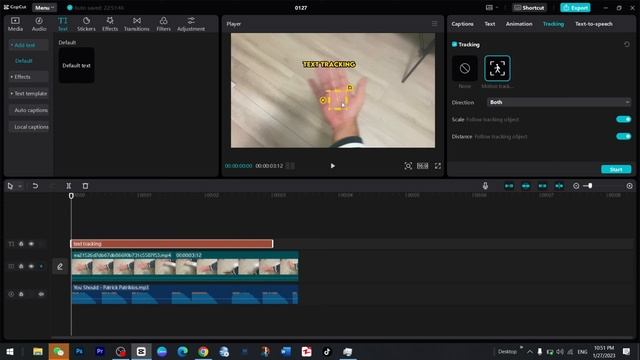This screenshot has width=640, height=360.
Task: Split the clip at the playhead
Action: (69, 186)
